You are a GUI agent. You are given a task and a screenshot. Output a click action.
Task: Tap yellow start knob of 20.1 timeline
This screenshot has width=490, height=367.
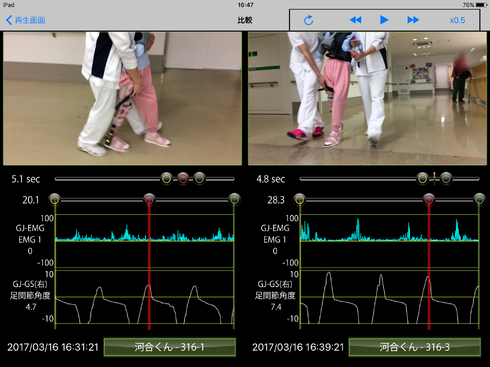(x=55, y=199)
